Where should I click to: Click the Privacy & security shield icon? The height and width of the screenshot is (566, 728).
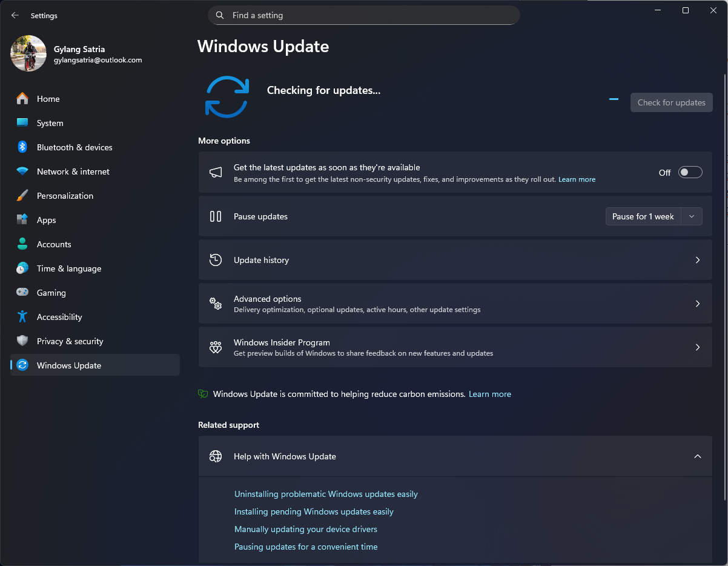[x=22, y=341]
